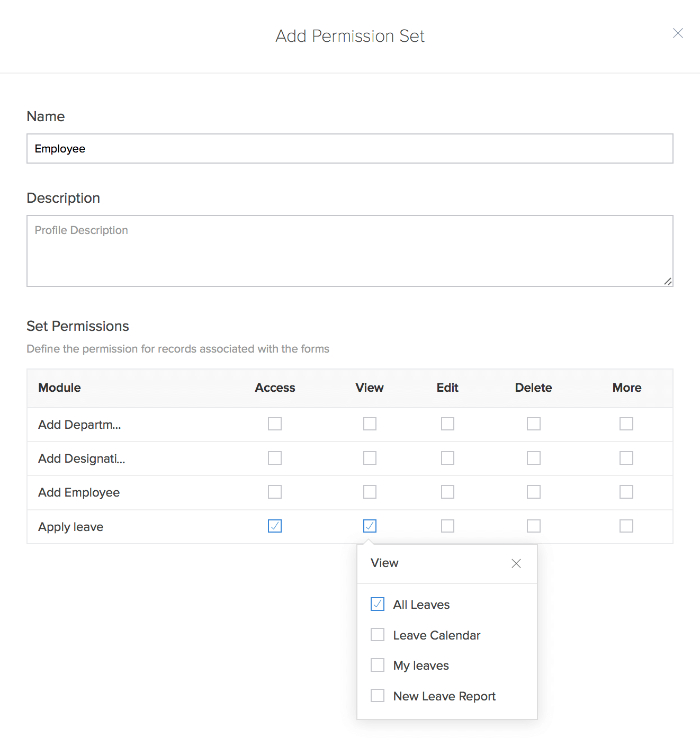The image size is (700, 756).
Task: Enable Access for Add Department module
Action: tap(275, 424)
